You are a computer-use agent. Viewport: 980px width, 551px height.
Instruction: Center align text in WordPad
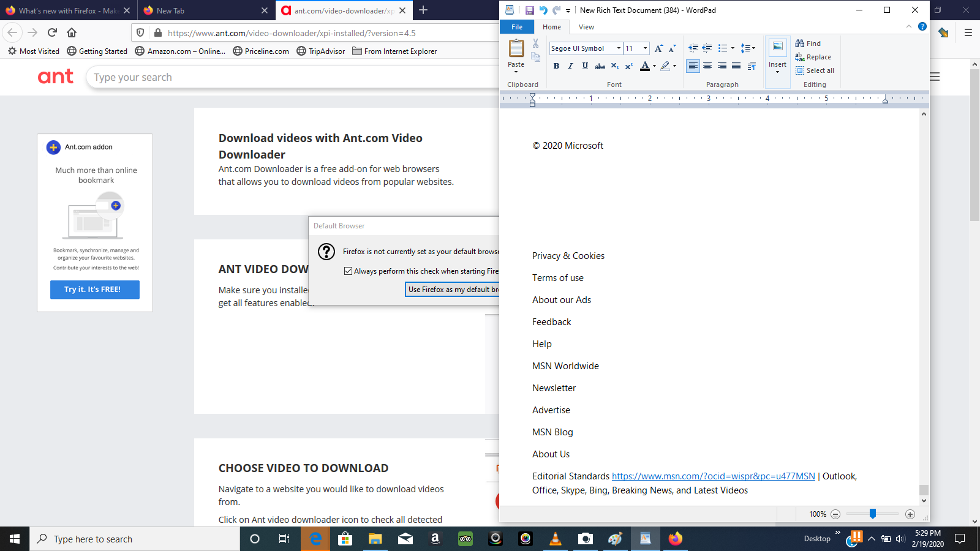(x=707, y=66)
